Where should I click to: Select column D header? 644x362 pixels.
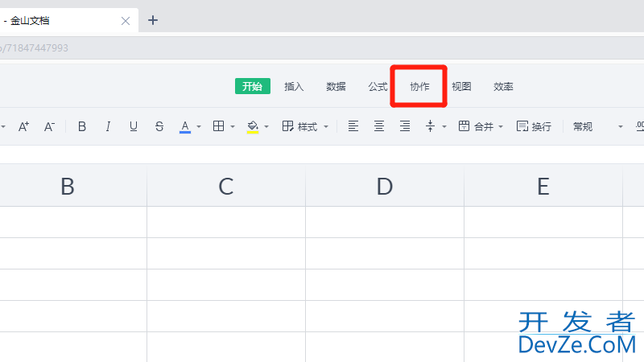coord(385,187)
